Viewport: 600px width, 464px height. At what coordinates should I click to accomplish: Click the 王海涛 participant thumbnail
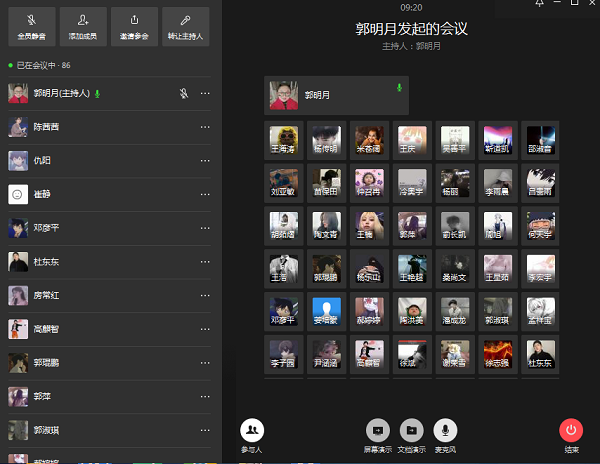pos(283,138)
